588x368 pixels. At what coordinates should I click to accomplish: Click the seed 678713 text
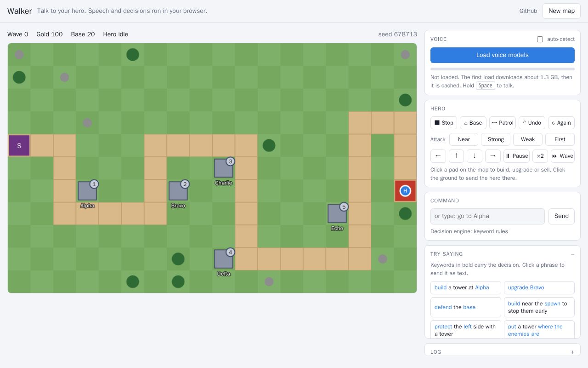398,34
